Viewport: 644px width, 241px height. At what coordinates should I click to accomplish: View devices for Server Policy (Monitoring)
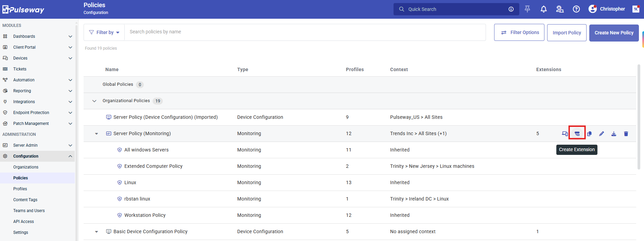pyautogui.click(x=565, y=134)
